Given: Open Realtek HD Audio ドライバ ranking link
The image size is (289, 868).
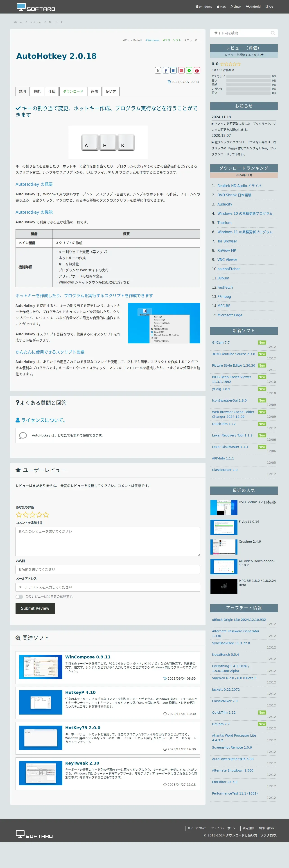Looking at the screenshot, I should (239, 186).
